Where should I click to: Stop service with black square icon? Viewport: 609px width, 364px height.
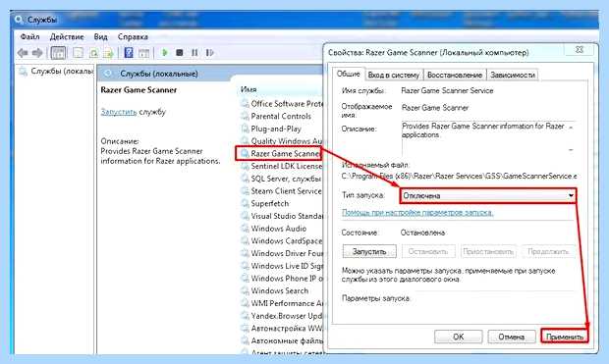(180, 52)
